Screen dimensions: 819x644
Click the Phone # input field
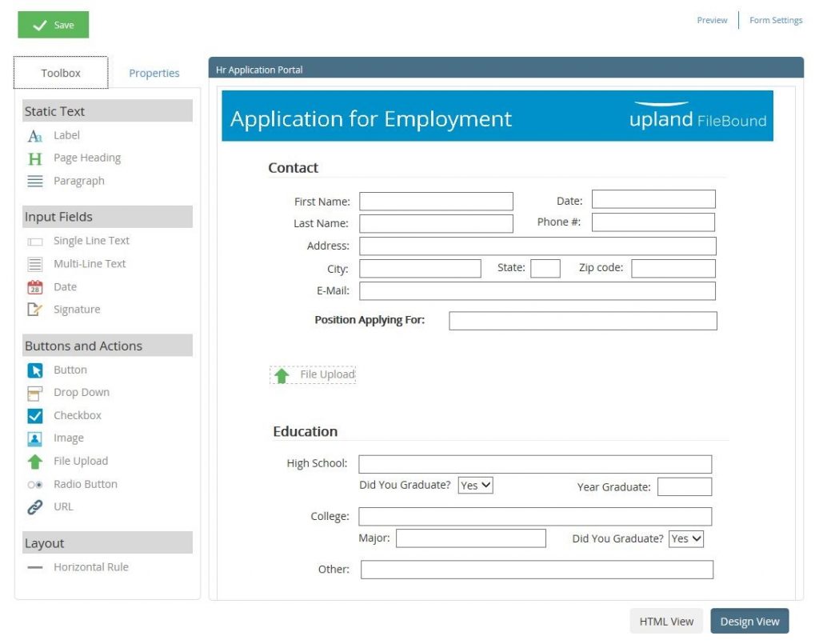click(653, 222)
